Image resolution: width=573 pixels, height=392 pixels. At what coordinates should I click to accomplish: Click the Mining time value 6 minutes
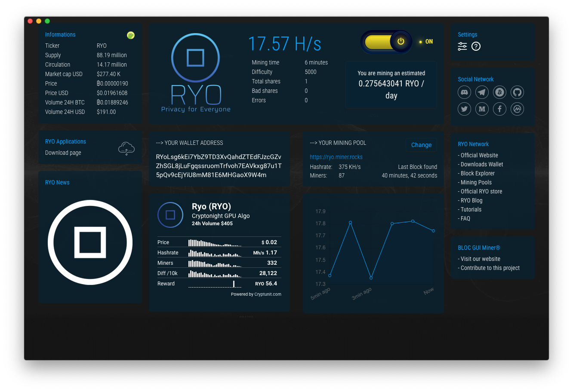click(316, 62)
